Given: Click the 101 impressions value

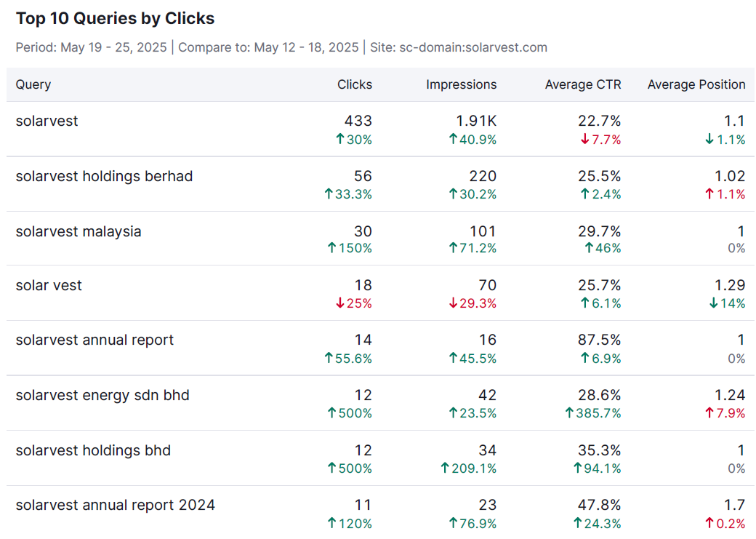Looking at the screenshot, I should coord(483,231).
